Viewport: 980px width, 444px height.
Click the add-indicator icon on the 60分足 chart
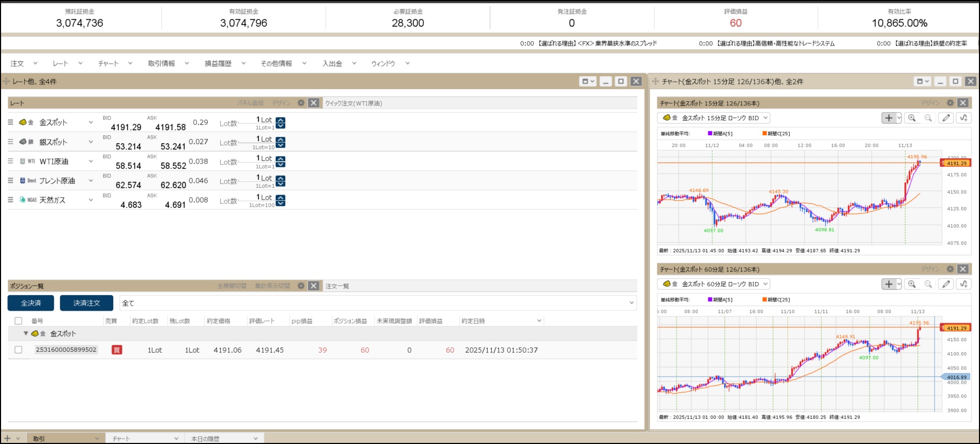(964, 284)
